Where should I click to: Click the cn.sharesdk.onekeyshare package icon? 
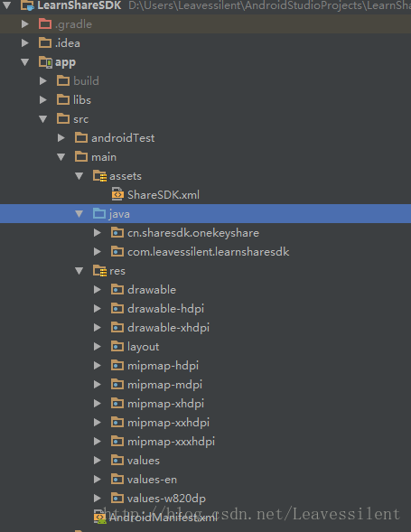point(117,233)
